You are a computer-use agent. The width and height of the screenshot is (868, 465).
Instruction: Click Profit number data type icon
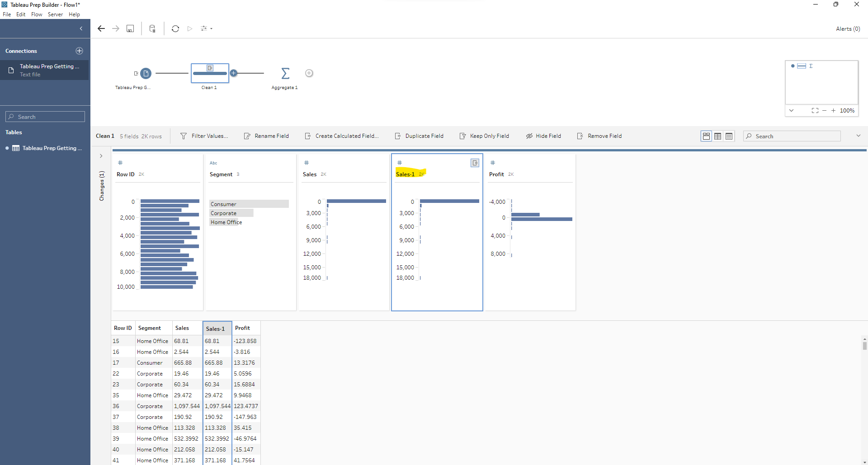tap(493, 163)
